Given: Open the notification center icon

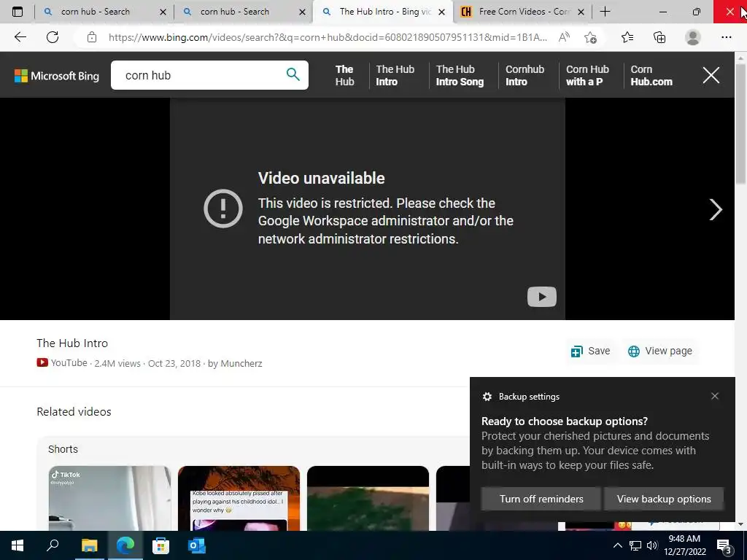Looking at the screenshot, I should pyautogui.click(x=725, y=547).
